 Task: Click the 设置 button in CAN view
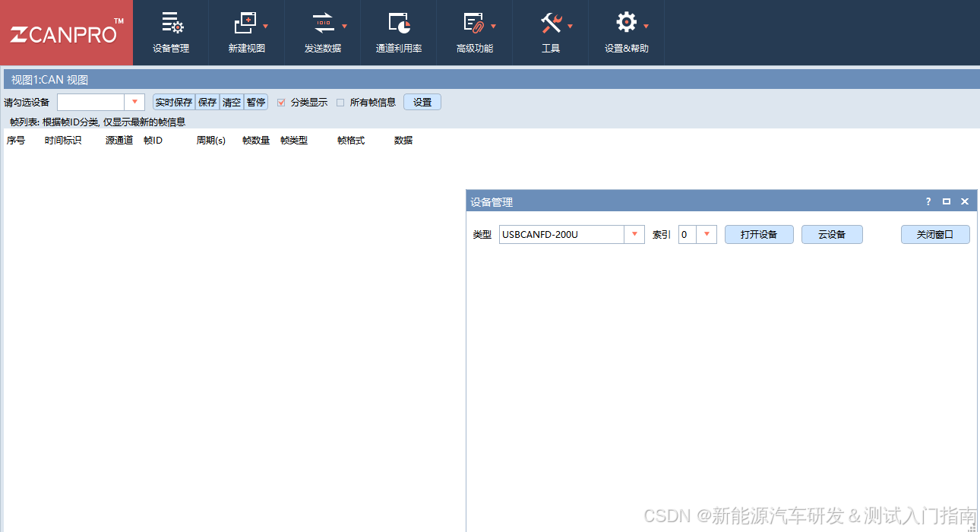pyautogui.click(x=422, y=102)
